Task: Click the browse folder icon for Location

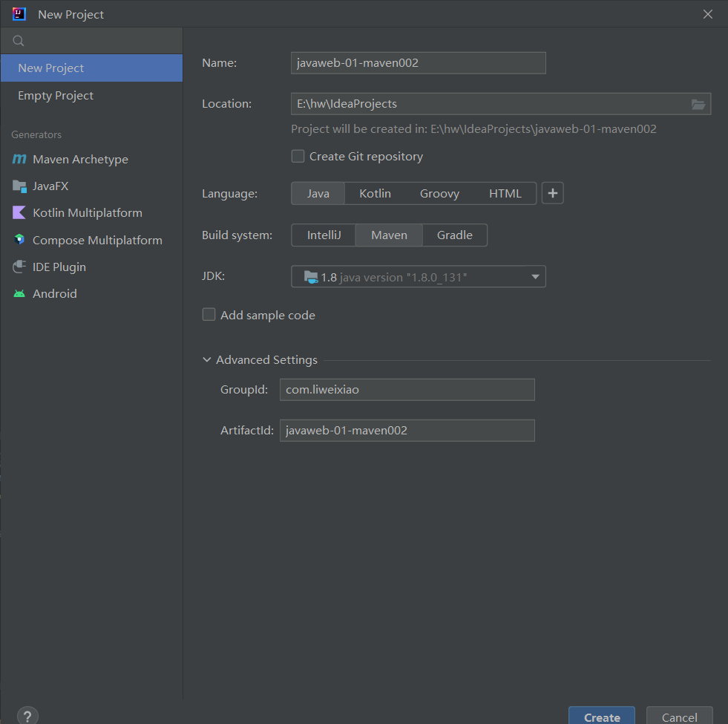Action: (x=698, y=104)
